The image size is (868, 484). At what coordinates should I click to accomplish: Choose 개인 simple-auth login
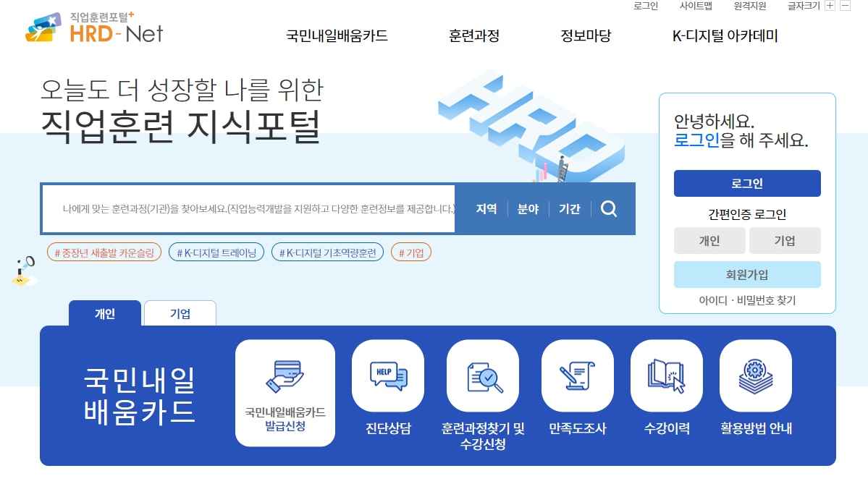pyautogui.click(x=709, y=241)
